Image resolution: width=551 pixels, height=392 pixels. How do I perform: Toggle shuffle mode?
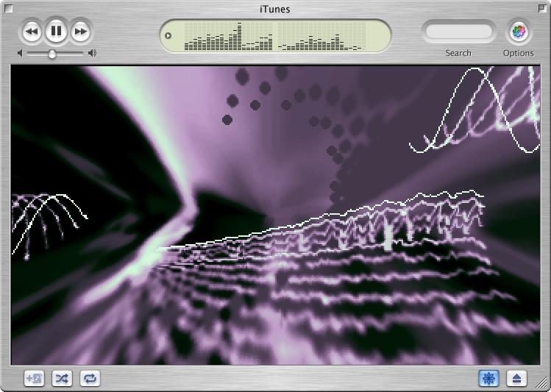62,378
